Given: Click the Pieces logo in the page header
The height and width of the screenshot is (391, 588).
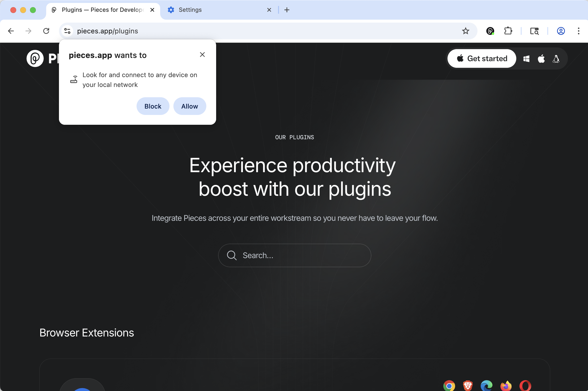Looking at the screenshot, I should [x=35, y=58].
